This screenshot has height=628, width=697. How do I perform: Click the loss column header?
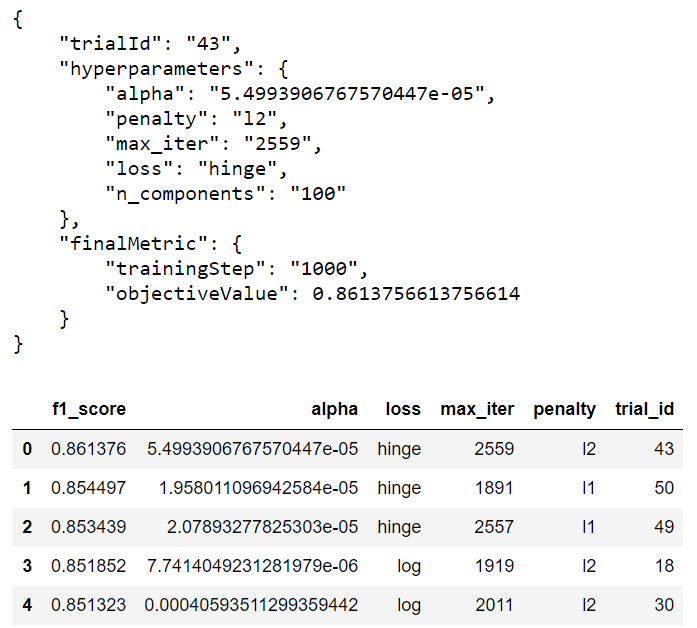pos(403,409)
